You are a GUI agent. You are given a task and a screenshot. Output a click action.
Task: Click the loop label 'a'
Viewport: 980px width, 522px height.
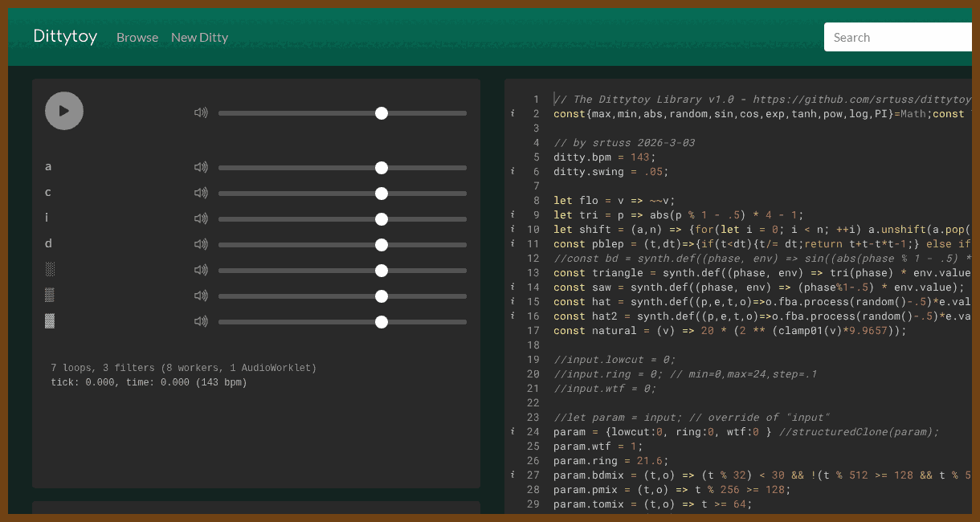[48, 167]
